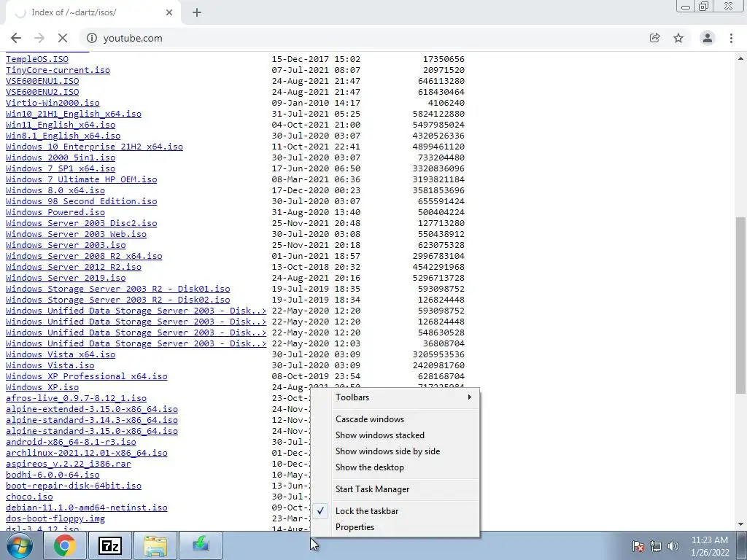Image resolution: width=747 pixels, height=560 pixels.
Task: Open Windows_Server_2008_R2_x64.iso link
Action: click(84, 256)
